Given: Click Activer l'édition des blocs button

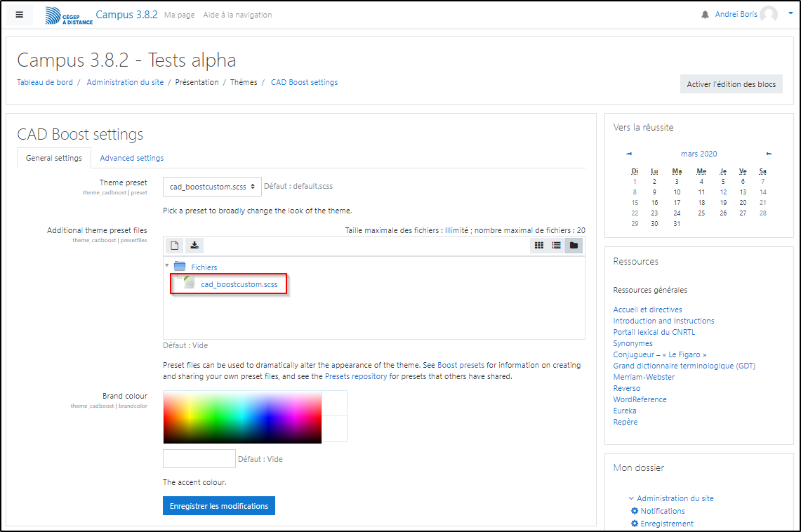Looking at the screenshot, I should (x=731, y=84).
